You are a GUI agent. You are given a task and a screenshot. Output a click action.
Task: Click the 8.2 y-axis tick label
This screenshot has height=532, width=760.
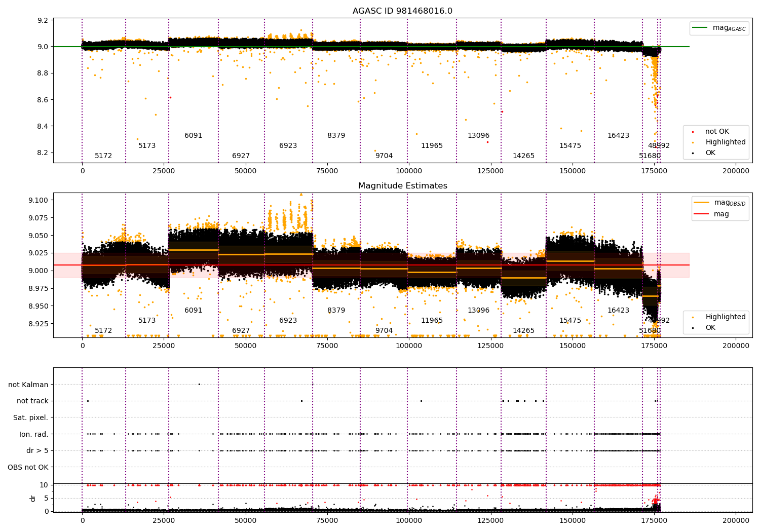(x=43, y=153)
